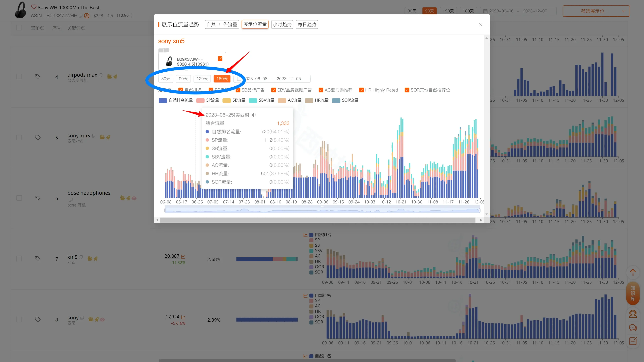The height and width of the screenshot is (362, 644).
Task: Click the background page 120天 button
Action: (448, 11)
